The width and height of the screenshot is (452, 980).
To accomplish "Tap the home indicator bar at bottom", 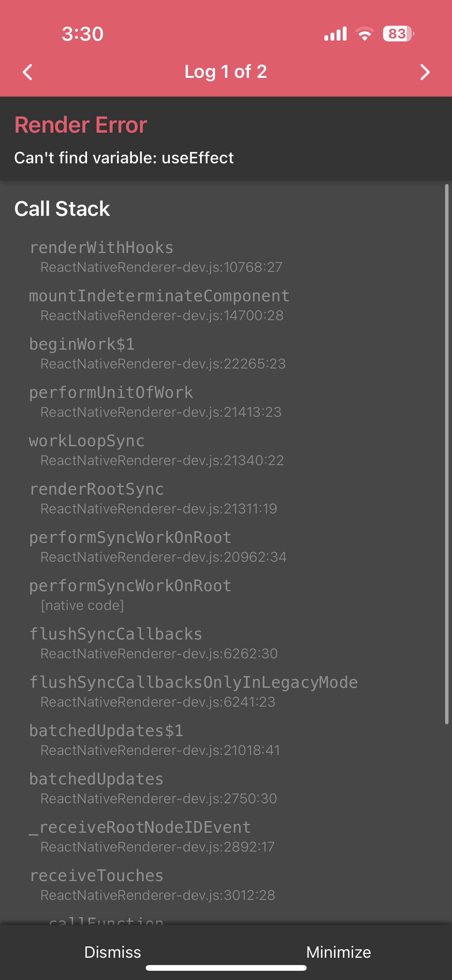I will [226, 968].
